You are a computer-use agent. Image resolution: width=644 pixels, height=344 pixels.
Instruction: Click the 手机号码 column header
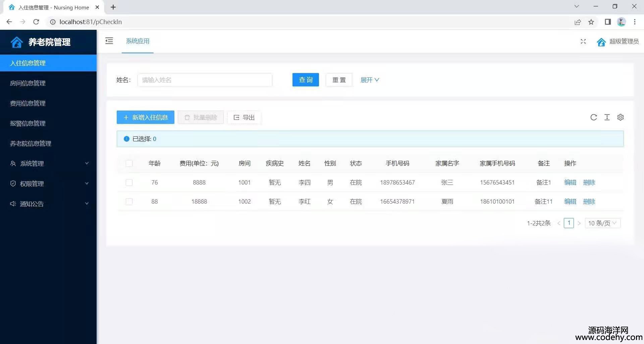pos(397,163)
